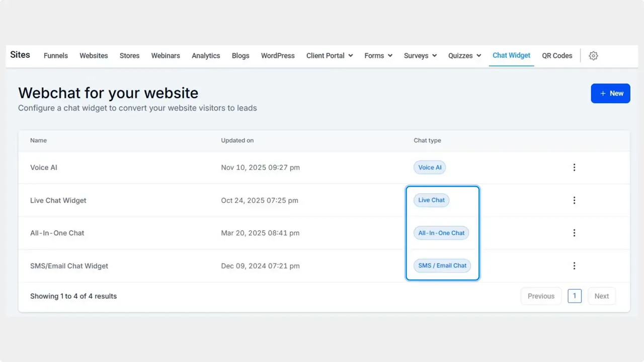Open the WordPress tab

coord(278,56)
